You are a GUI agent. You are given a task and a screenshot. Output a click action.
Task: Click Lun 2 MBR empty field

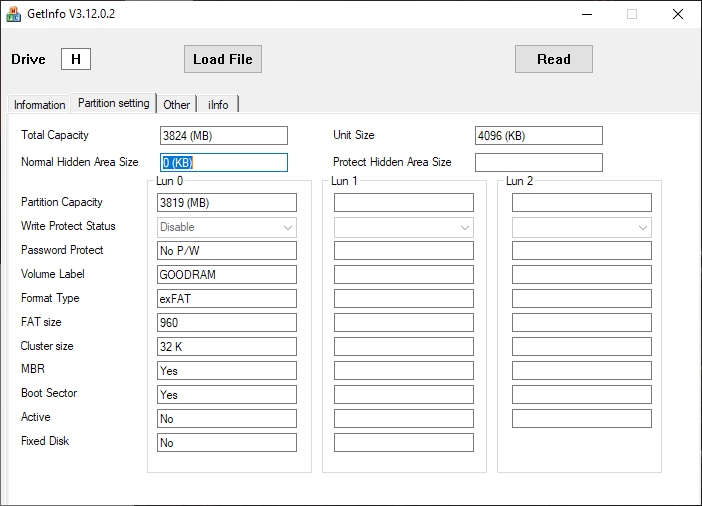click(582, 370)
